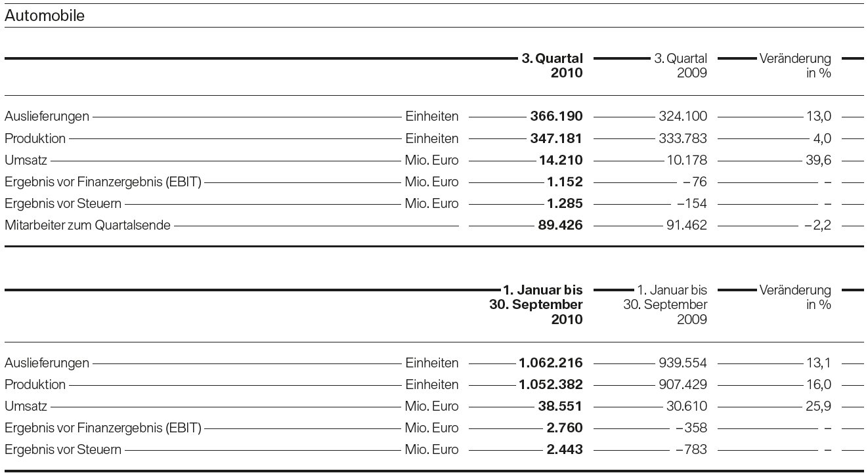Click nine-month production value 1.052.382

(x=550, y=384)
